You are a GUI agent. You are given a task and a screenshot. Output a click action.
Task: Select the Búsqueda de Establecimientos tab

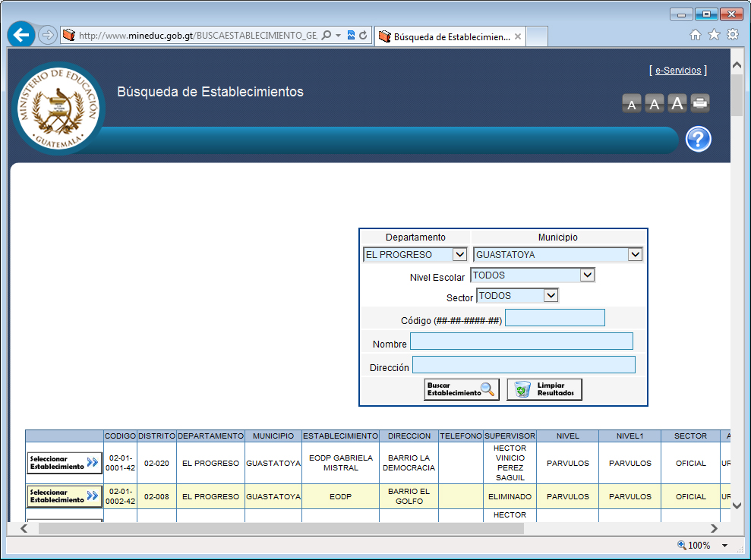coord(450,36)
